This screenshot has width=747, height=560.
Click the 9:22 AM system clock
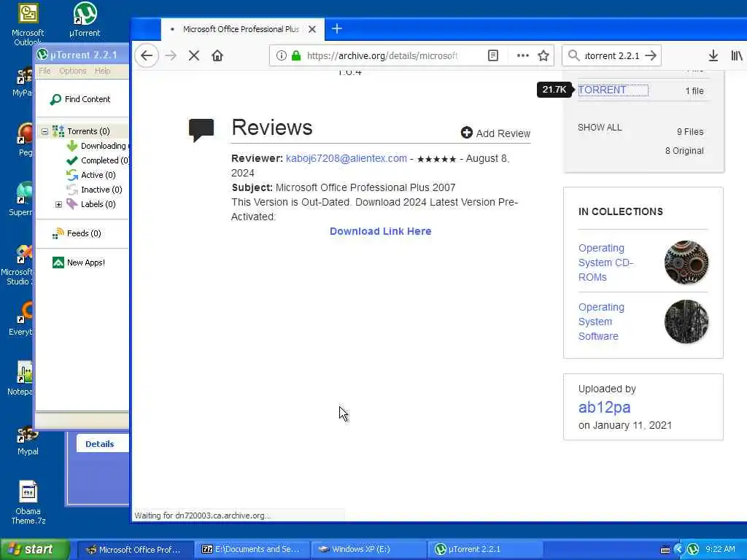pyautogui.click(x=720, y=550)
